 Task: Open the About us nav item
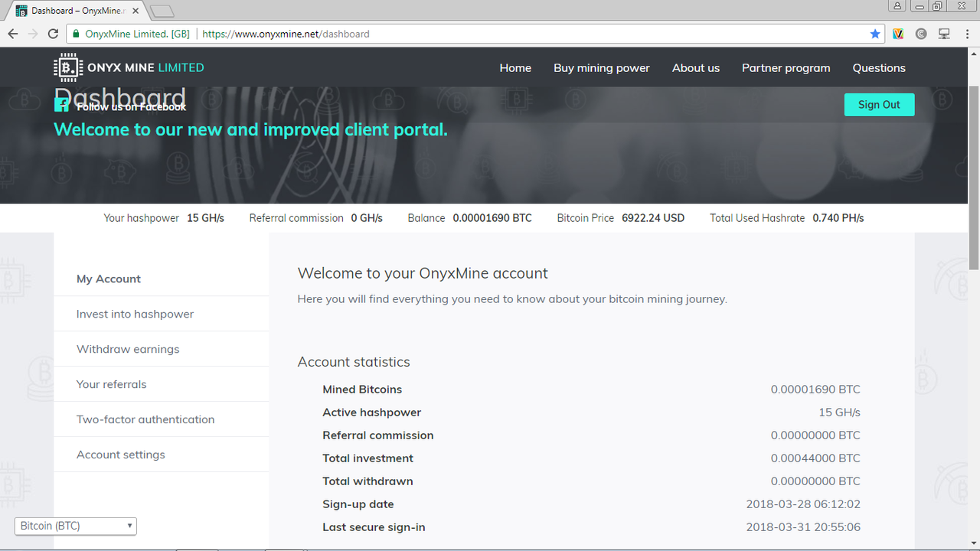[696, 67]
